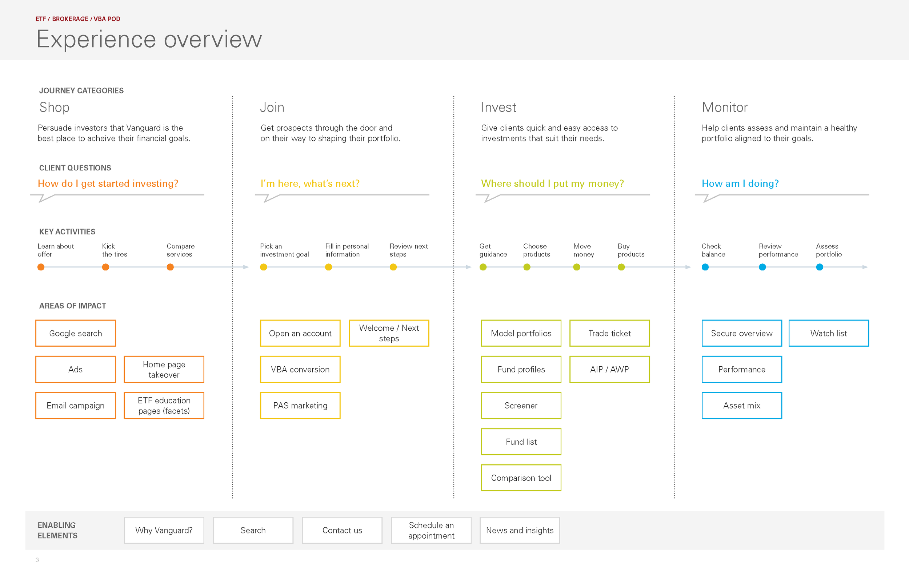Click ETF education pages (facets) box

(164, 406)
